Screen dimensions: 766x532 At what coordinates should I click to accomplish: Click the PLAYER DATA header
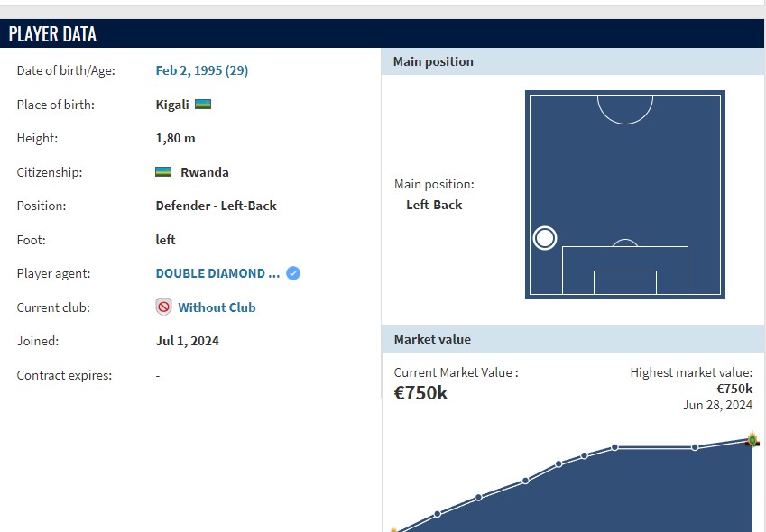pyautogui.click(x=52, y=34)
